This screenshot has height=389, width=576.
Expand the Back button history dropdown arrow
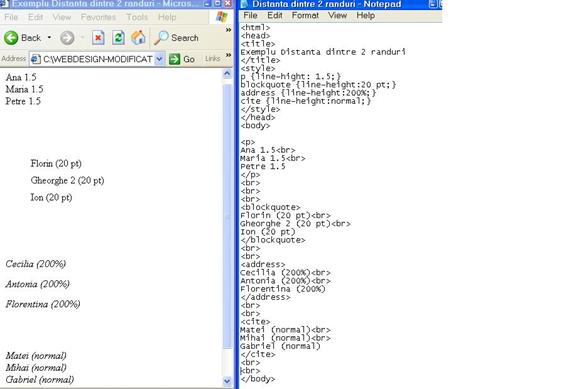coord(49,37)
